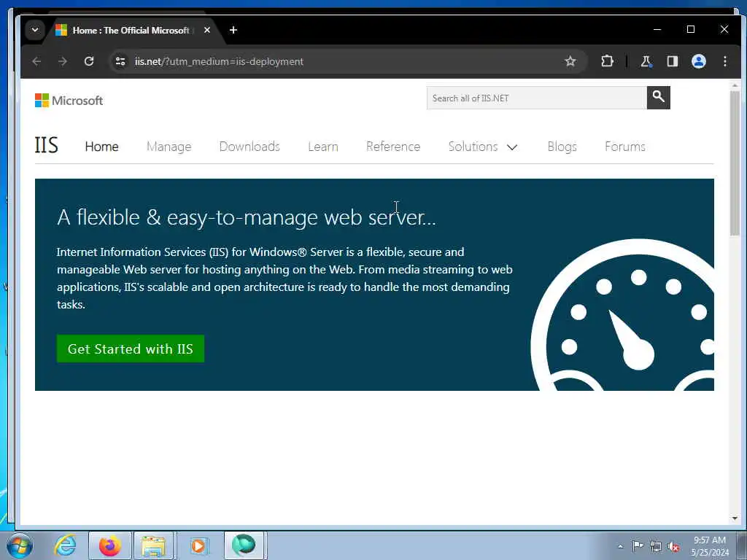Open the Downloads nav item
This screenshot has height=560, width=747.
[x=249, y=147]
